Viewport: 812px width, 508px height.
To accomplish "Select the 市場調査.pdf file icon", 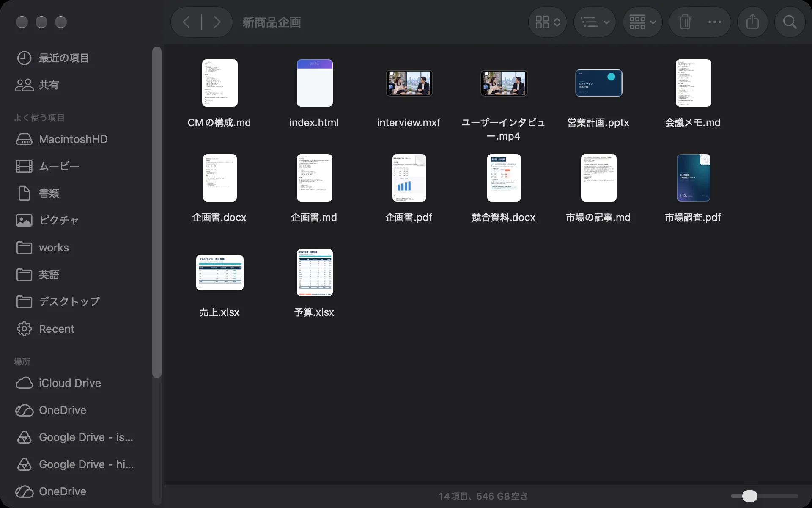I will pos(694,178).
